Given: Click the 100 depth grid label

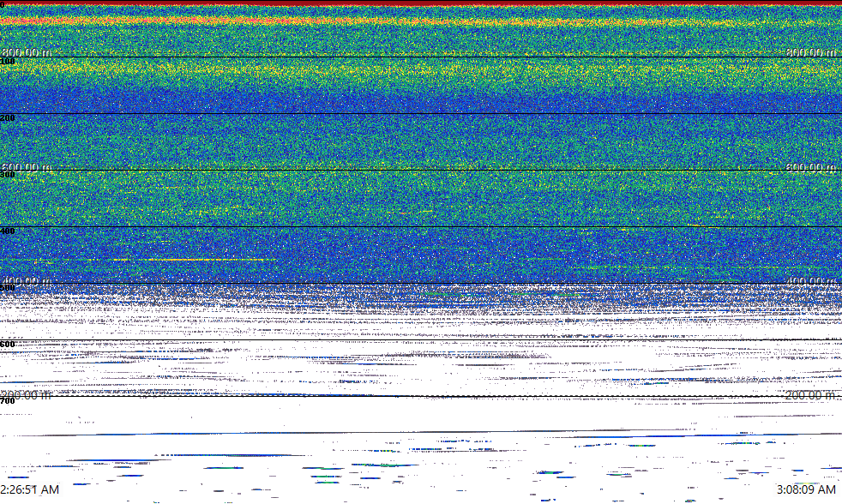Looking at the screenshot, I should click(8, 62).
